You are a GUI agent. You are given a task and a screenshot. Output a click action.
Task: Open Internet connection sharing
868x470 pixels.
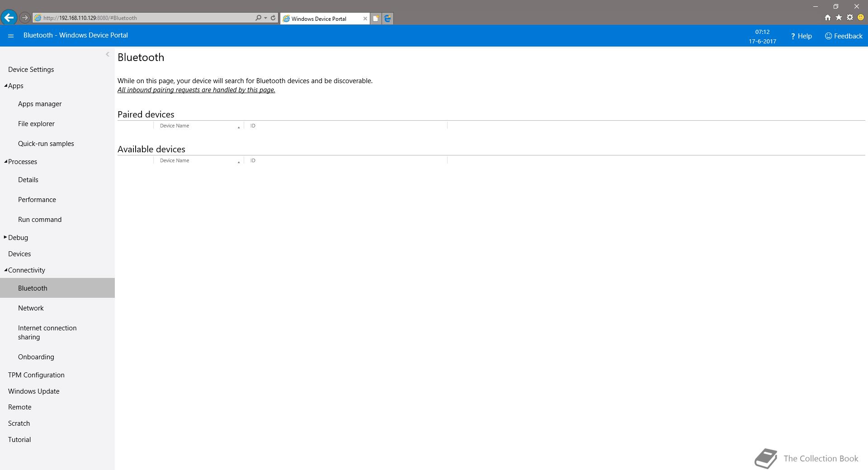(x=47, y=333)
